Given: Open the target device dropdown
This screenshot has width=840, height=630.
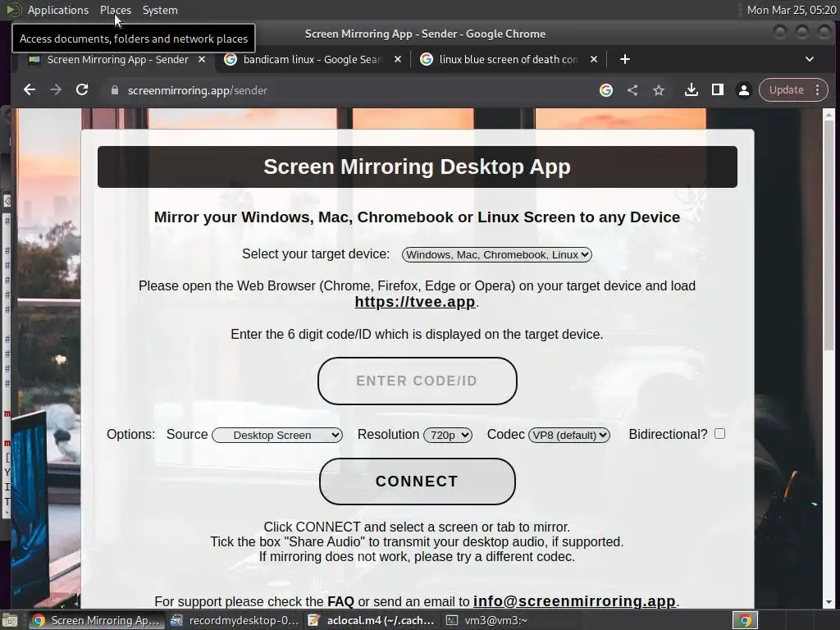Looking at the screenshot, I should [496, 254].
